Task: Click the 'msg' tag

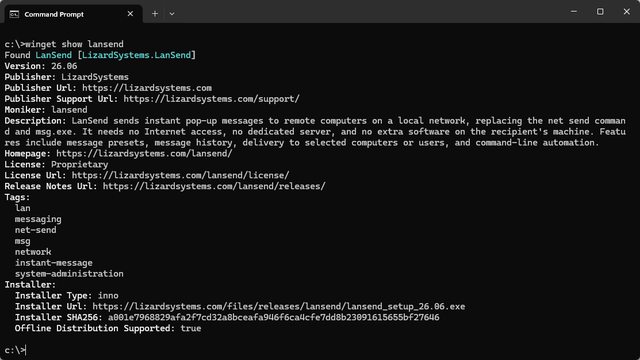Action: click(x=22, y=241)
